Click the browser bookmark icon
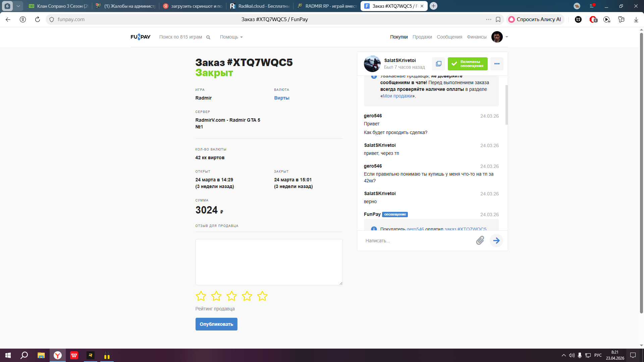This screenshot has width=644, height=362. [x=498, y=19]
